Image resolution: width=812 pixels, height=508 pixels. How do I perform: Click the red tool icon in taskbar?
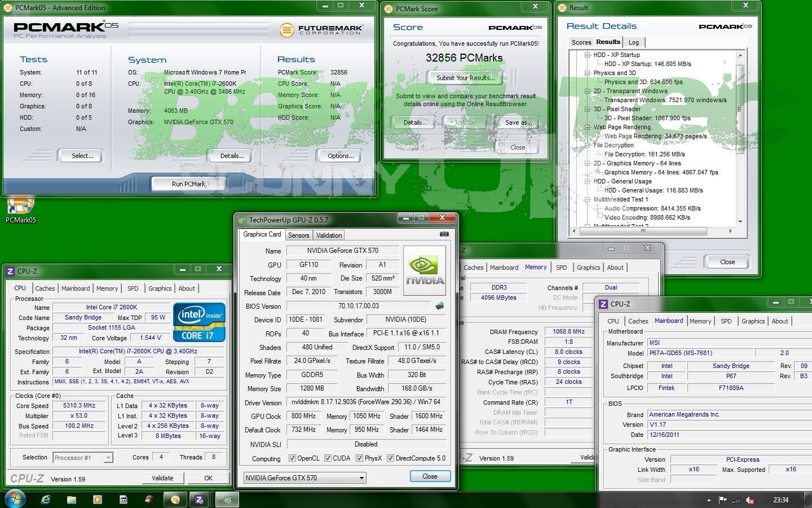[x=149, y=500]
